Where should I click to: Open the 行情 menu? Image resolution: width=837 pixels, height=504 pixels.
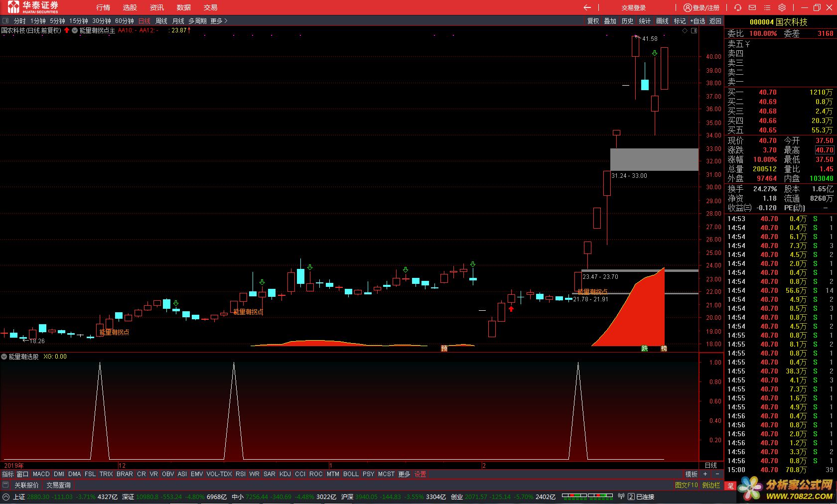pos(103,7)
